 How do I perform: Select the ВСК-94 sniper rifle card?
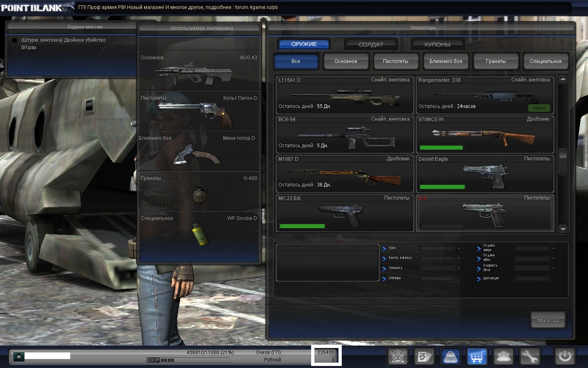click(x=345, y=134)
